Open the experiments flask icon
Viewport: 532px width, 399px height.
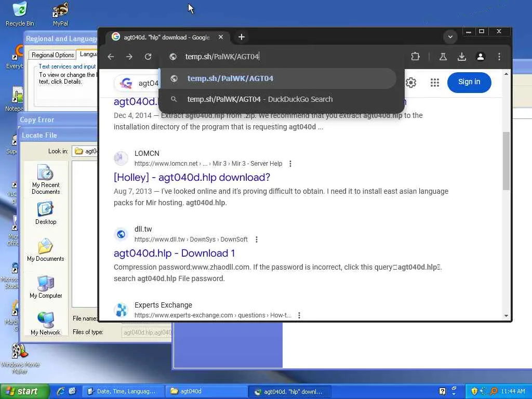click(443, 57)
